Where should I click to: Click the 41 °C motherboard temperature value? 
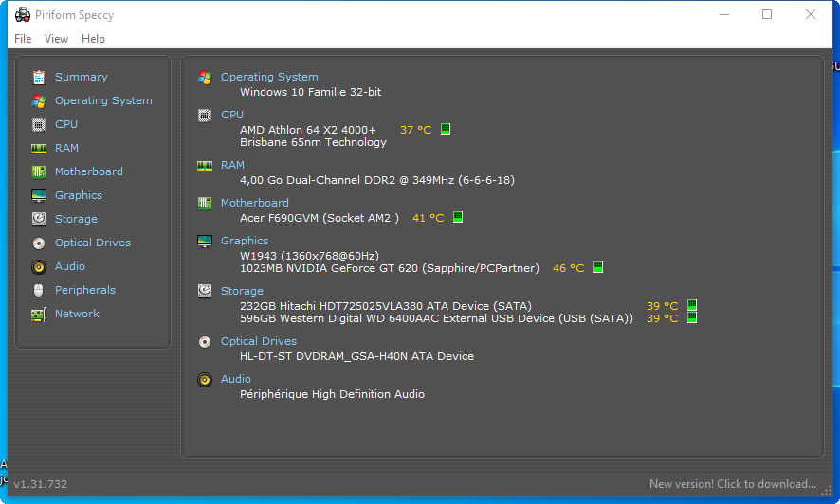pos(428,218)
